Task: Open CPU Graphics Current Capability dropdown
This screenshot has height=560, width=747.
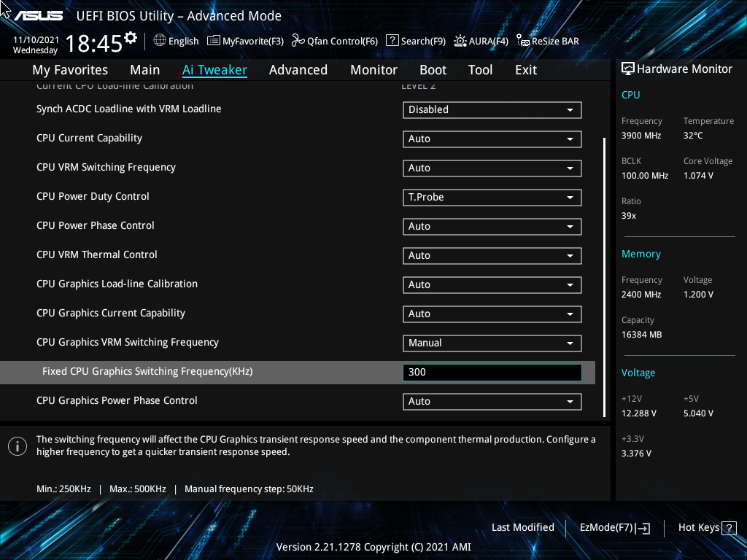Action: pyautogui.click(x=492, y=314)
